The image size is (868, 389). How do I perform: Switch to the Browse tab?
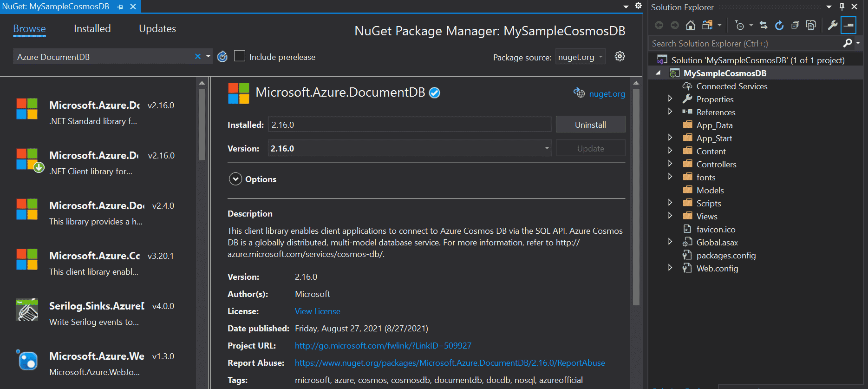tap(29, 29)
